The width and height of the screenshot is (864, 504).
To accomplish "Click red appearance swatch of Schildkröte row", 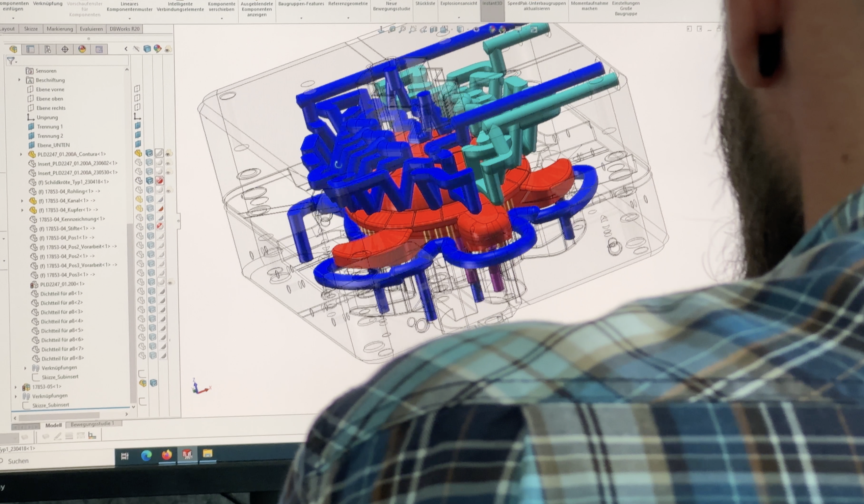I will (x=160, y=180).
